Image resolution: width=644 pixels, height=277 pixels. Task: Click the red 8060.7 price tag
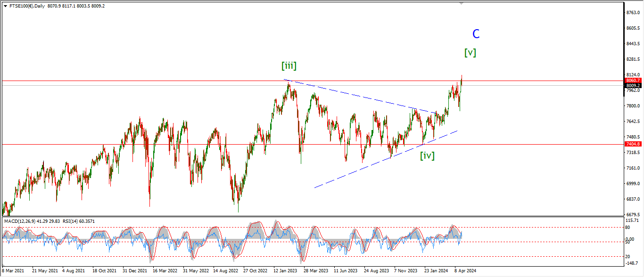pyautogui.click(x=633, y=81)
